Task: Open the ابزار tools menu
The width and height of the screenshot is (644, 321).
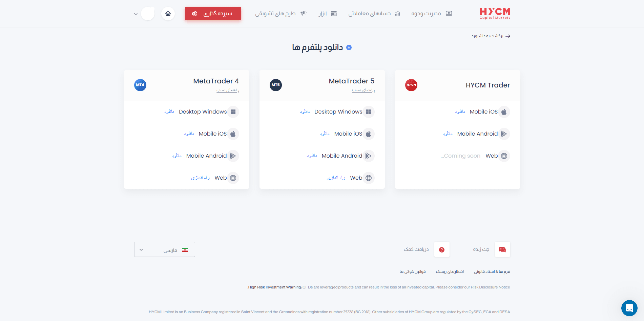Action: [x=323, y=14]
